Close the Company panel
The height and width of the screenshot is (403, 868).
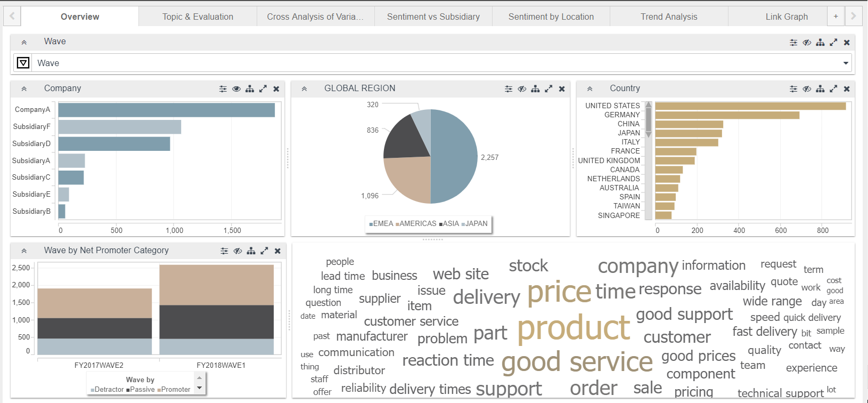276,89
